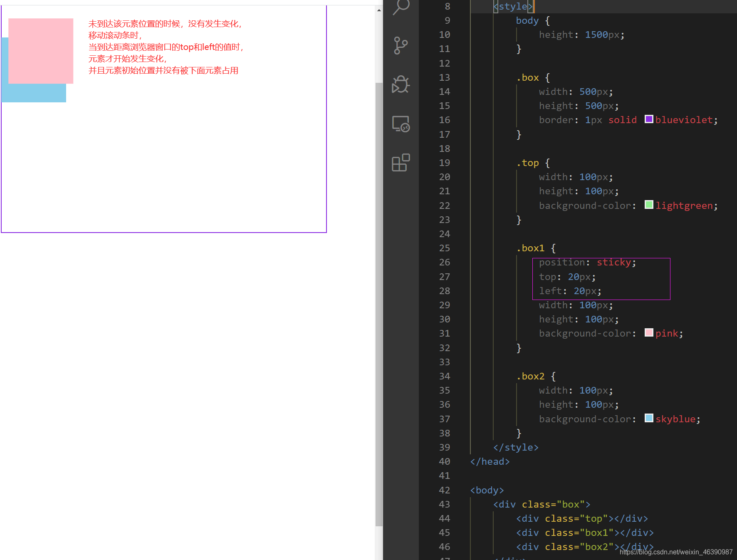Click the '<div class="box1"></div>' line
Screen dimensions: 737x560
coord(585,533)
